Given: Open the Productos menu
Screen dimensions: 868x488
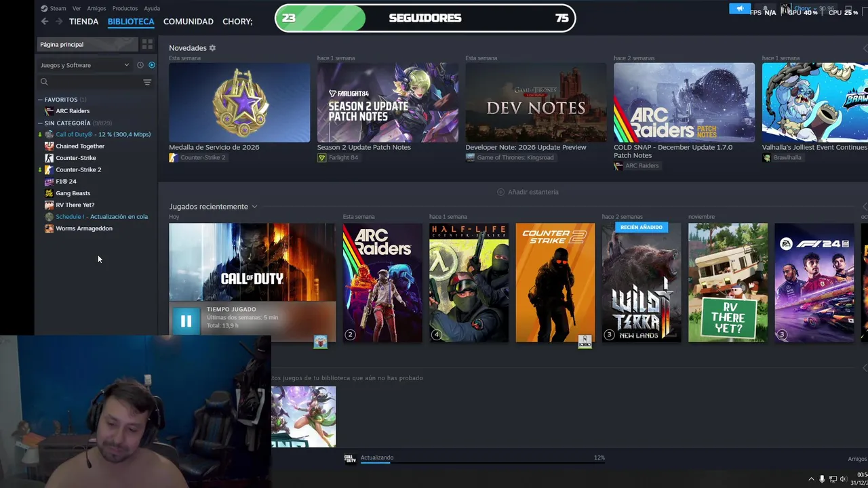Looking at the screenshot, I should 125,8.
